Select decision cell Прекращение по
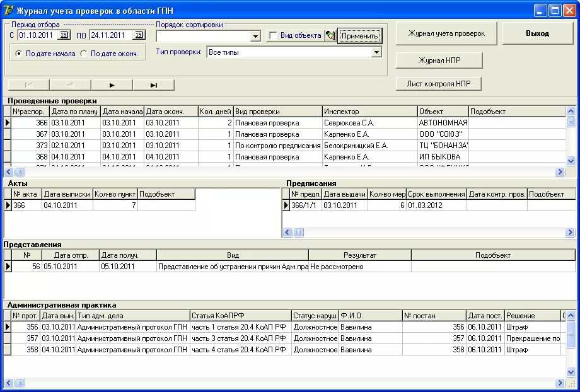Screen dimensions: 580x392 (x=533, y=338)
